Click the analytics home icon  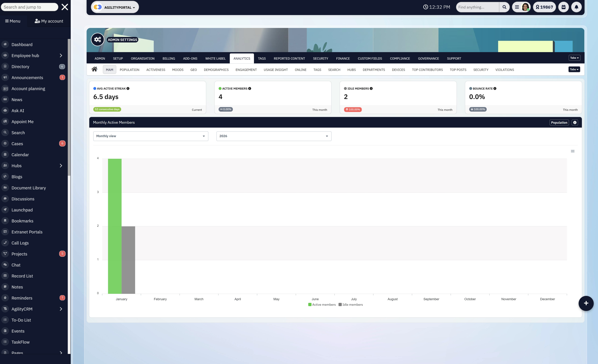pyautogui.click(x=94, y=69)
